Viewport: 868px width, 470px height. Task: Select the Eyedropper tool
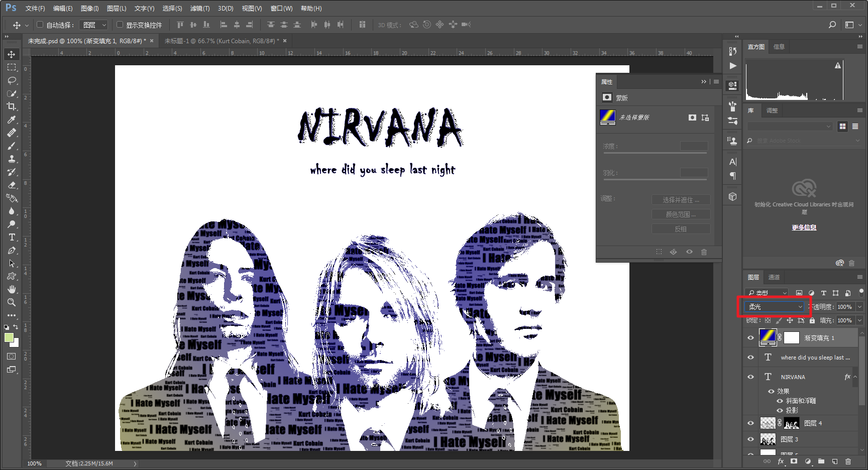[x=12, y=120]
